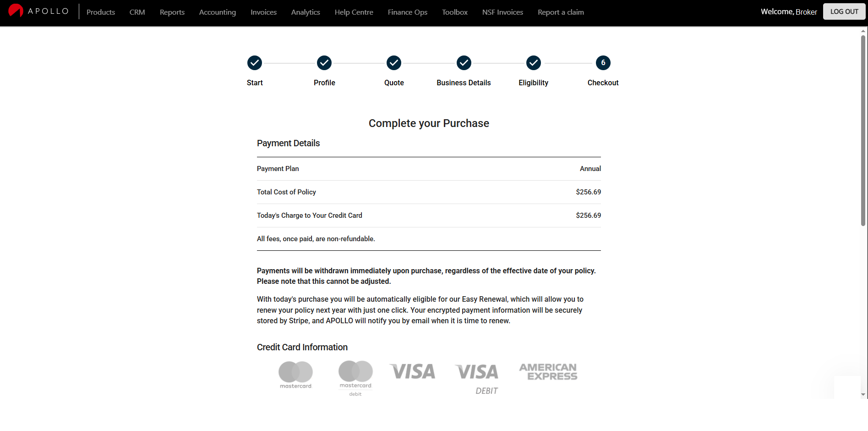
Task: Open the Finance Ops menu
Action: [407, 12]
